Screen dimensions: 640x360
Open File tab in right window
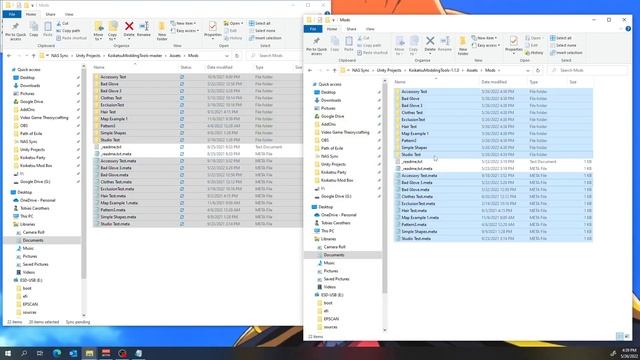click(x=313, y=29)
